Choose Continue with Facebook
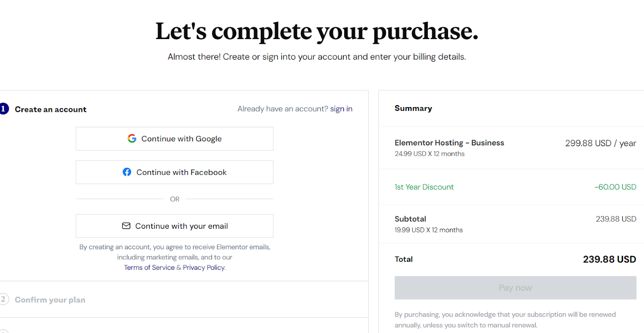The image size is (644, 333). pyautogui.click(x=175, y=172)
